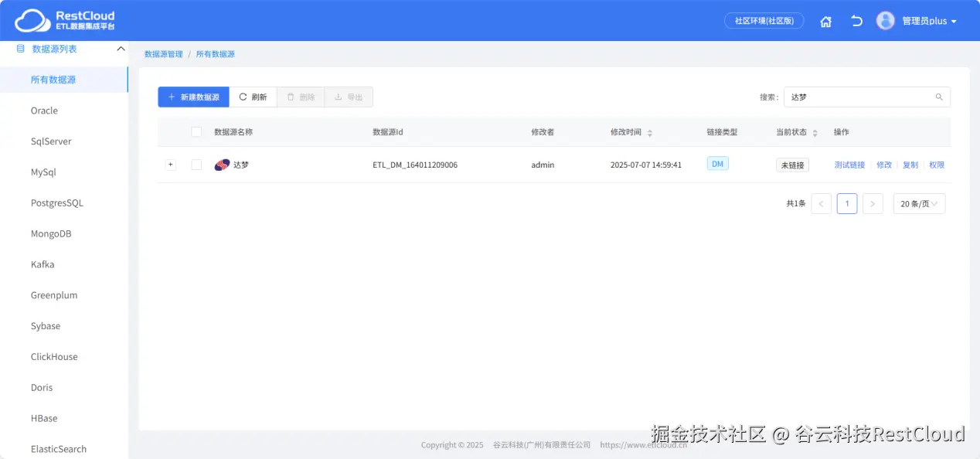Check the select-all checkbox in the table header
980x459 pixels.
point(196,131)
